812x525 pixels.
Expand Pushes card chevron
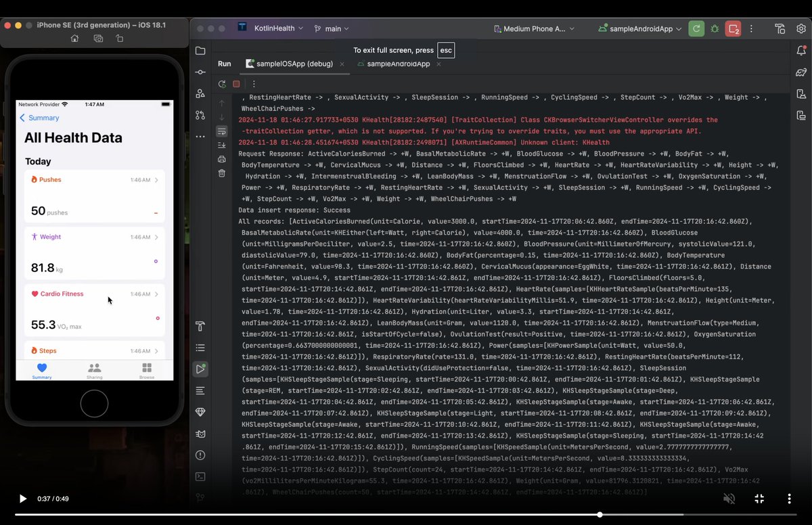coord(156,180)
